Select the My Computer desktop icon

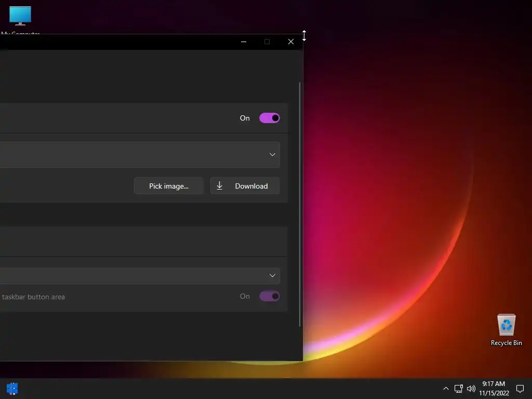pyautogui.click(x=20, y=20)
